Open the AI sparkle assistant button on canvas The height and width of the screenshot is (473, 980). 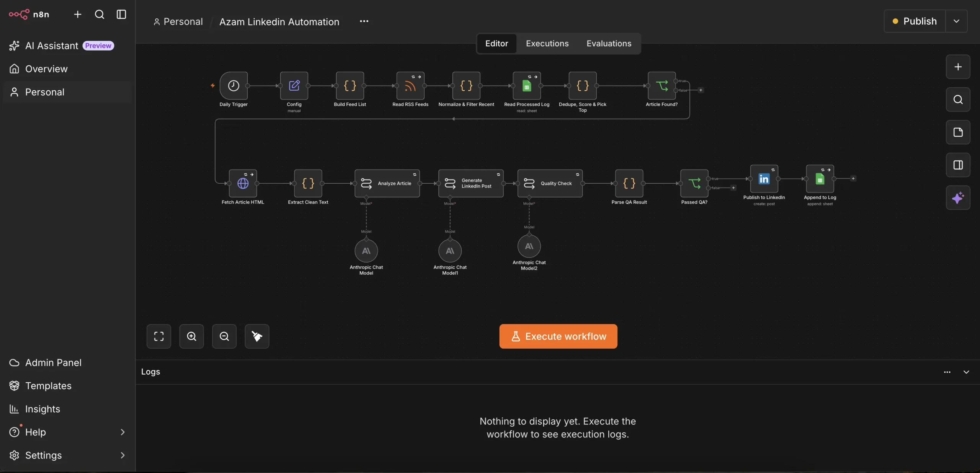958,198
